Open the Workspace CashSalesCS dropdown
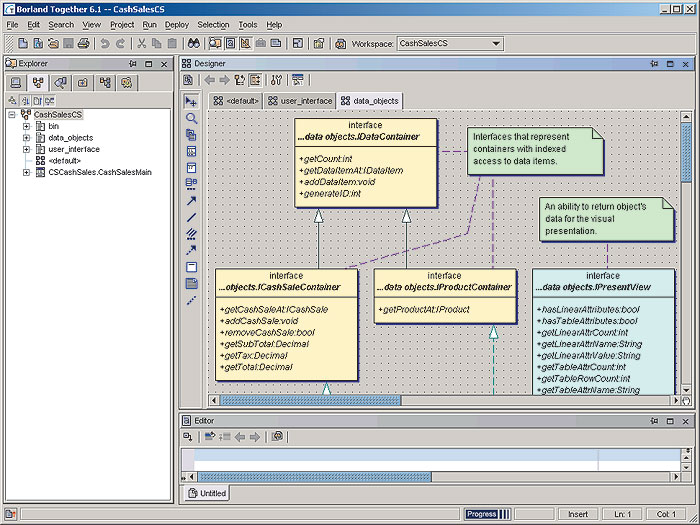700x525 pixels. [x=495, y=43]
